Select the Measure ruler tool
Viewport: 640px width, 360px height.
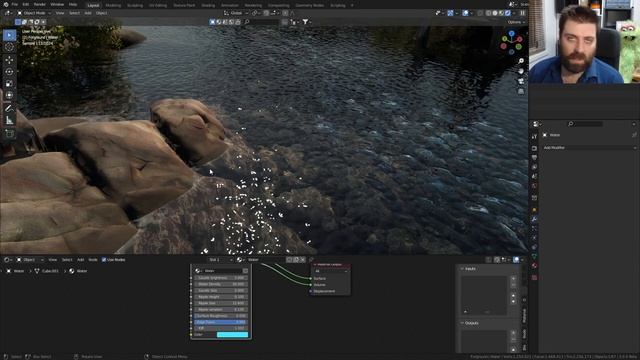point(9,120)
